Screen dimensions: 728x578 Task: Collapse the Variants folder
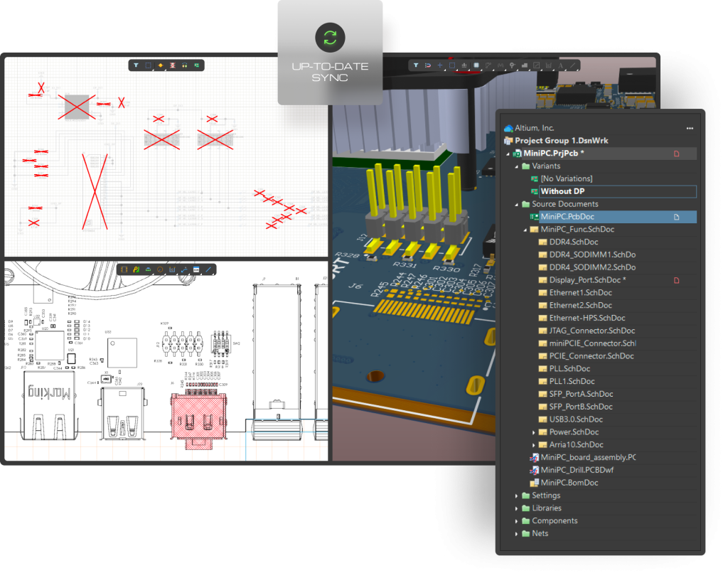coord(518,166)
